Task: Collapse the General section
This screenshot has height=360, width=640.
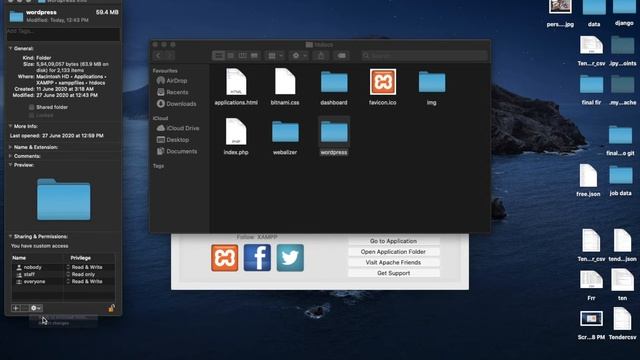Action: pos(10,48)
